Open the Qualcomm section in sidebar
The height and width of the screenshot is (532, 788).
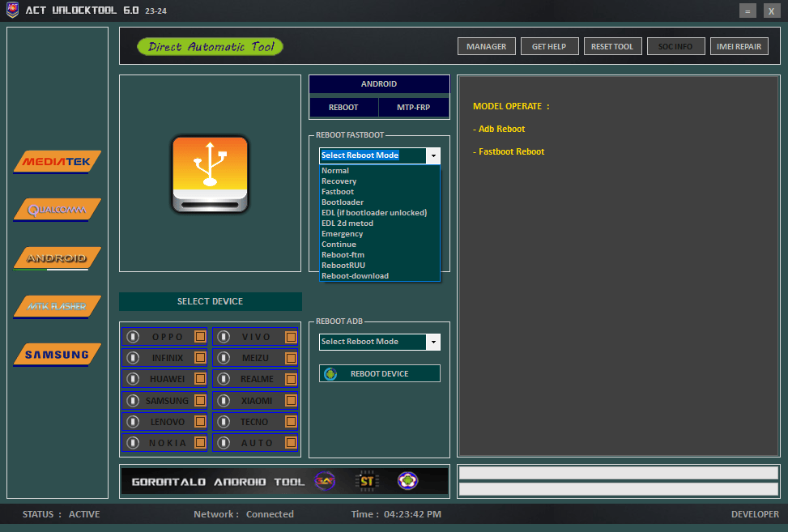(x=57, y=211)
